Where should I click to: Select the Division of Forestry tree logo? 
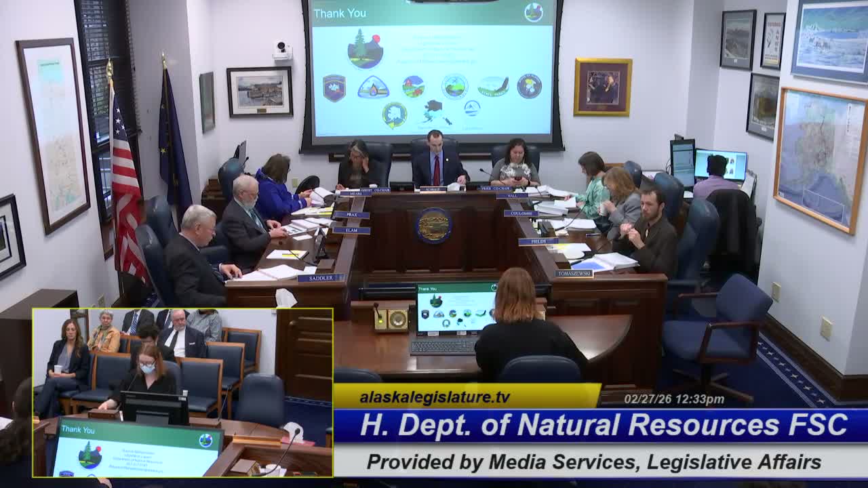pyautogui.click(x=366, y=49)
